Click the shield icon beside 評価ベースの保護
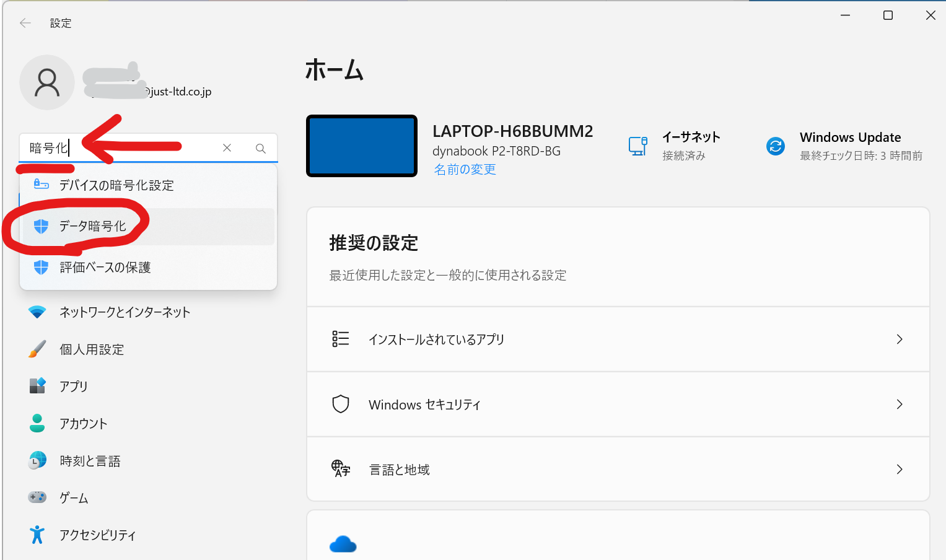This screenshot has height=560, width=946. click(x=41, y=268)
